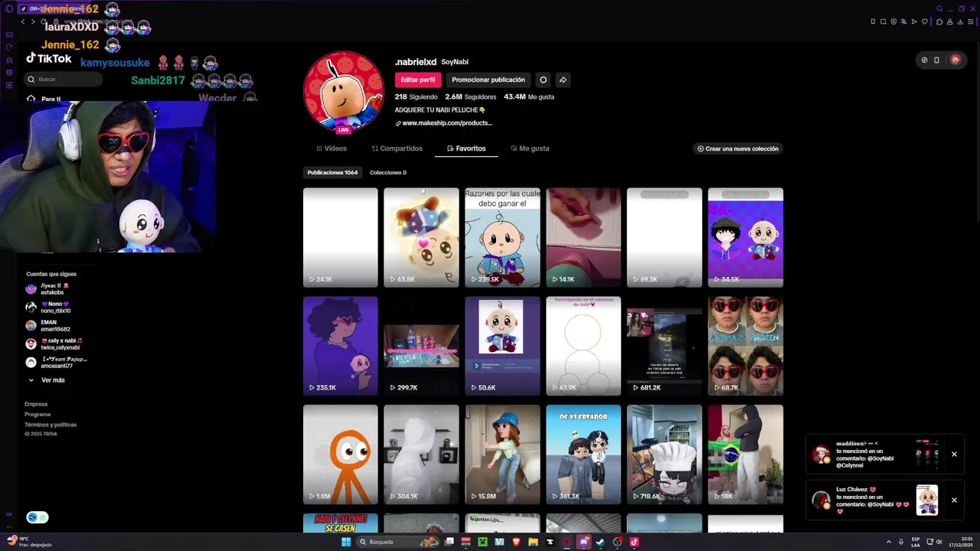Viewport: 980px width, 551px height.
Task: Open the twice_celyxnabi followed account
Action: 54,344
